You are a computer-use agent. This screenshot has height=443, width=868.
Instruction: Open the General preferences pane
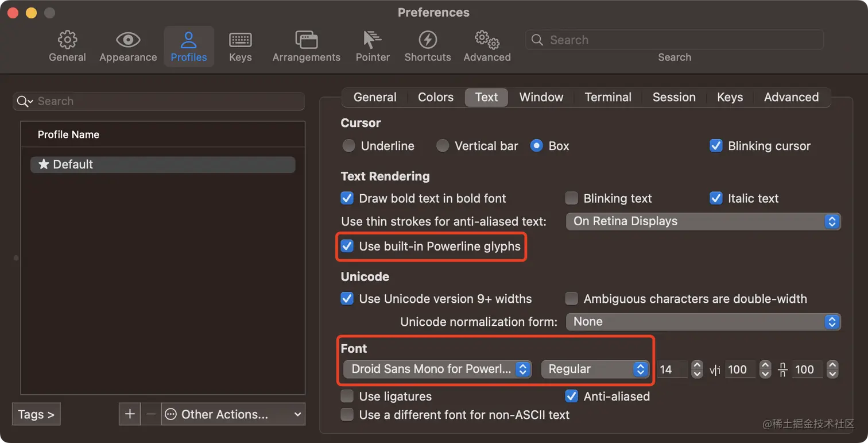tap(67, 47)
